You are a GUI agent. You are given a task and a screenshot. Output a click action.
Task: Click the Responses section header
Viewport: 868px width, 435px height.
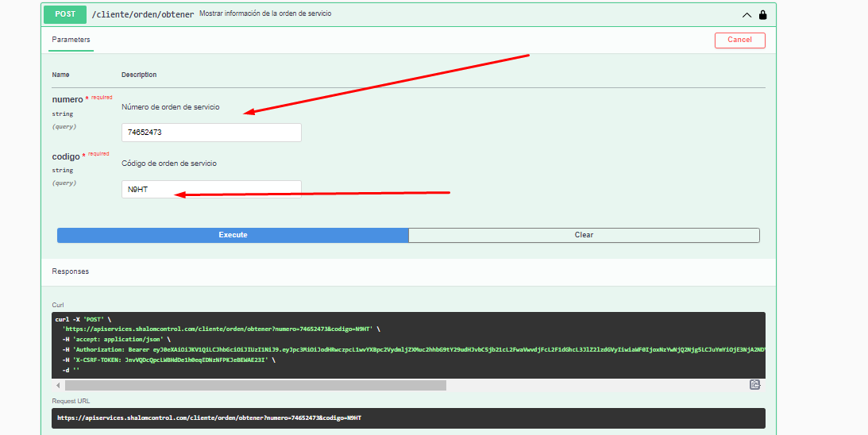pos(71,271)
